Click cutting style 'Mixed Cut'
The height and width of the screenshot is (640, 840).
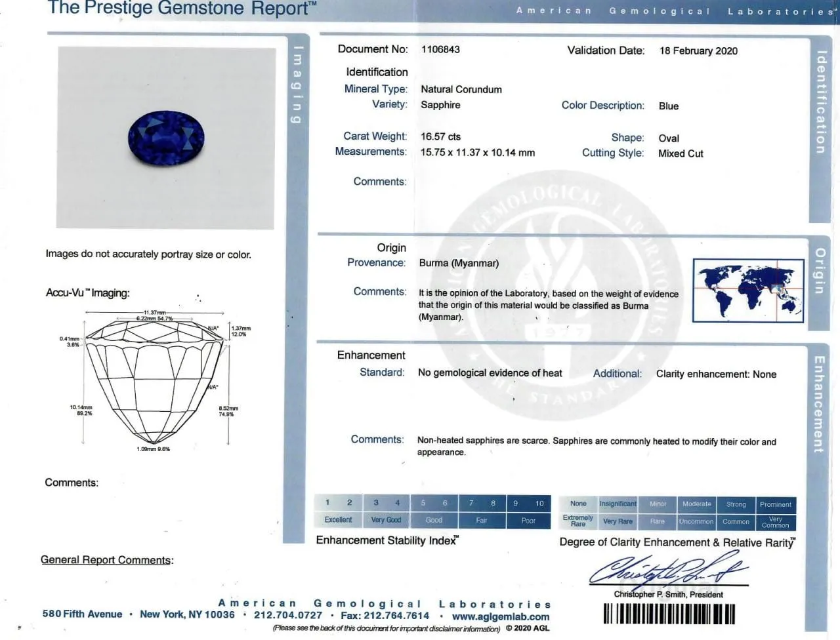coord(681,154)
